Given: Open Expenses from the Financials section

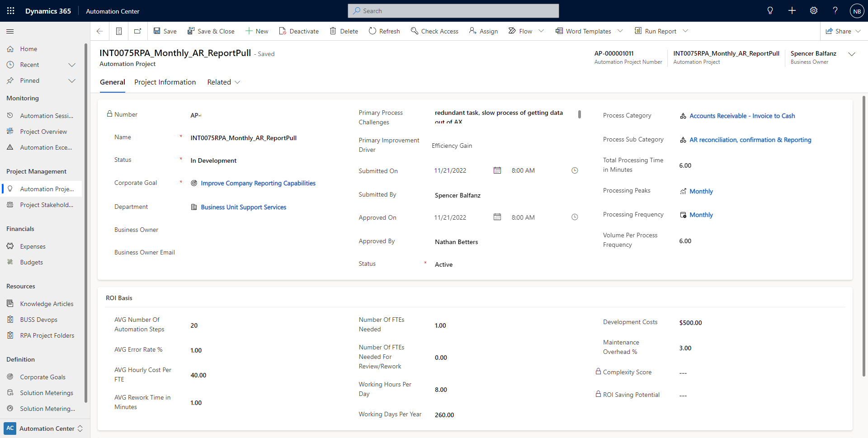Looking at the screenshot, I should tap(33, 246).
